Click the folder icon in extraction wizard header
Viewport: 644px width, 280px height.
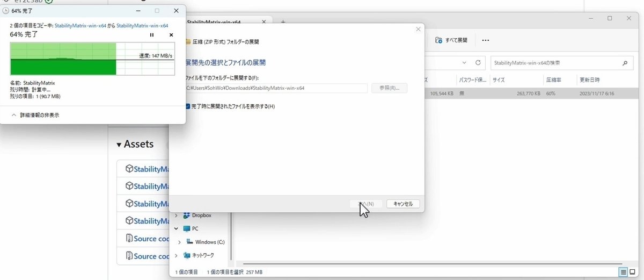(x=187, y=41)
